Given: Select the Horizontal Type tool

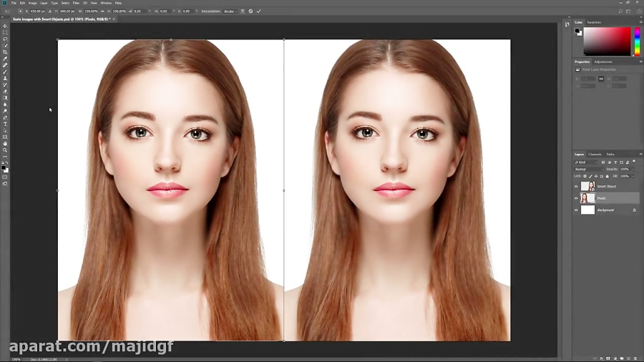Looking at the screenshot, I should [x=5, y=124].
